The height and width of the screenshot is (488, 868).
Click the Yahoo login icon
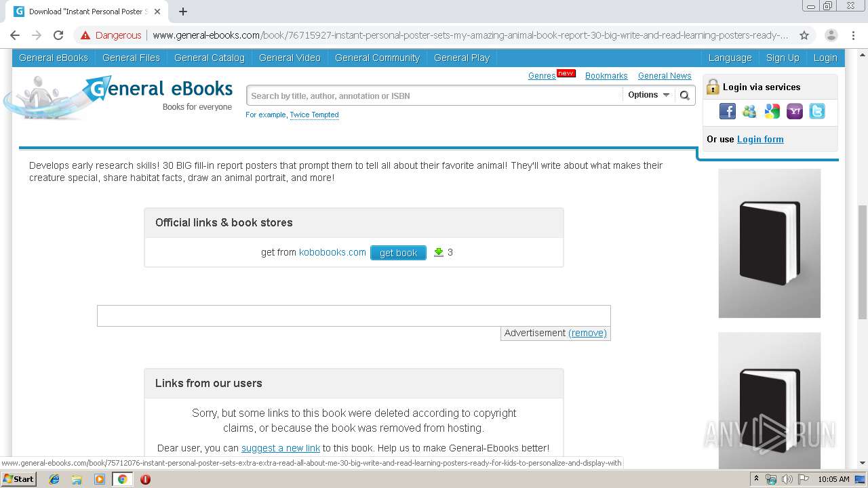pos(794,112)
